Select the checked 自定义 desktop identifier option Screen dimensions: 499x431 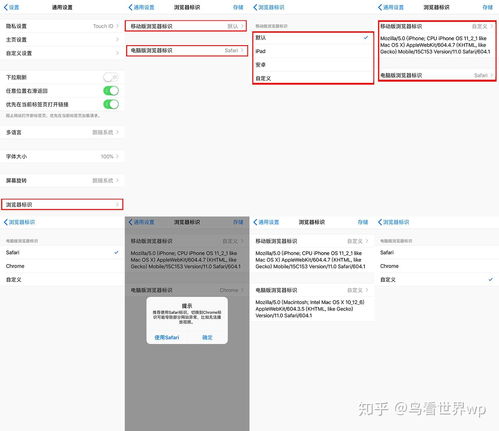pos(437,280)
